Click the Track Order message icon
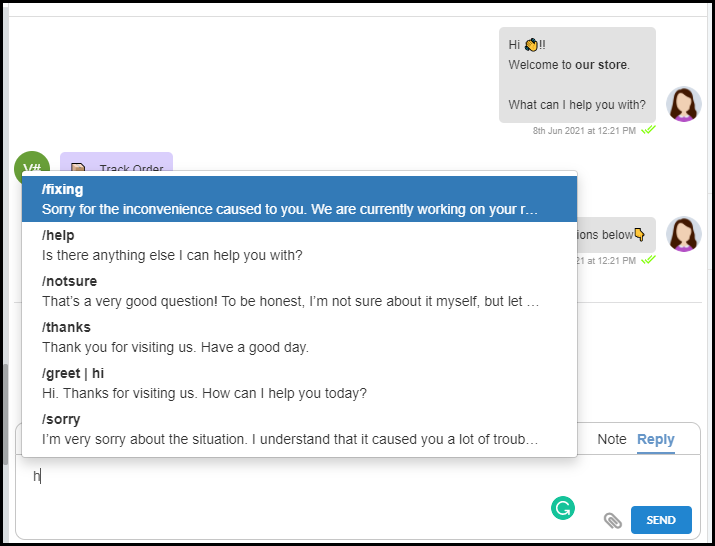This screenshot has width=715, height=546. 78,168
